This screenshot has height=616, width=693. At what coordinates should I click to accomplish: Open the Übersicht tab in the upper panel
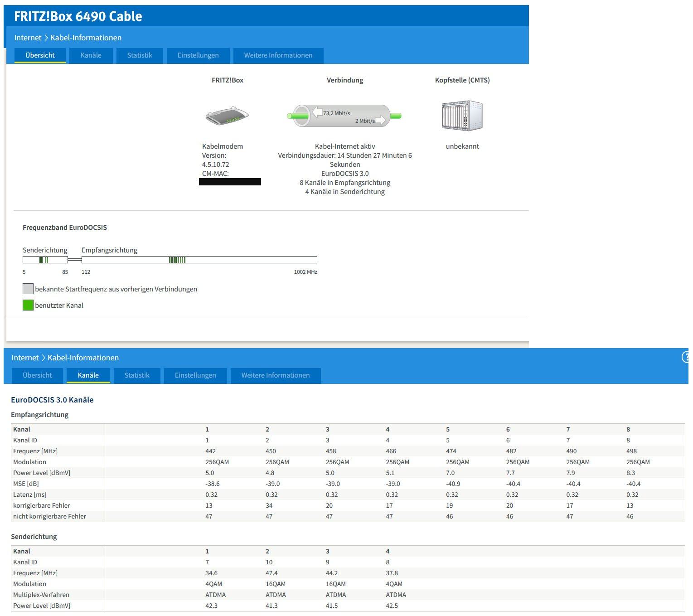[40, 55]
